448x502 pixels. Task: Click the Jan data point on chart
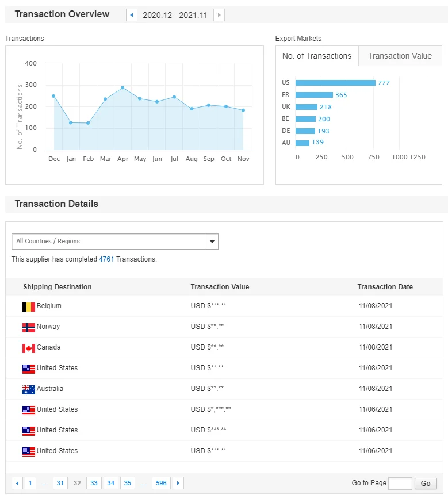tap(71, 122)
